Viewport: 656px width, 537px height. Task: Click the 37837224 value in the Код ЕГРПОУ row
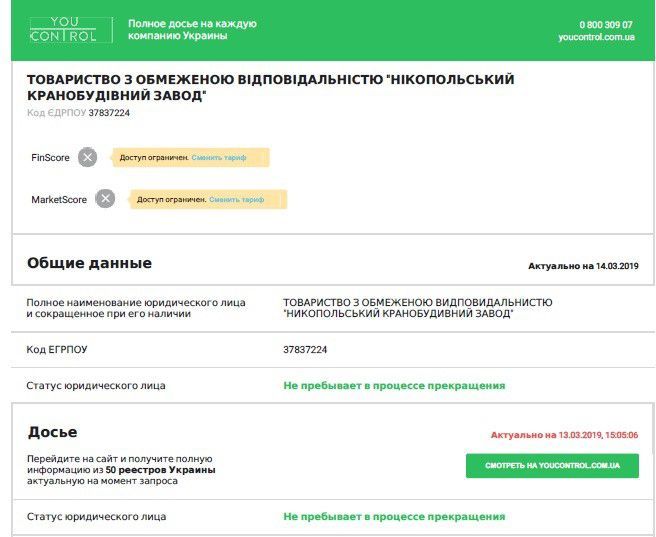click(x=306, y=350)
